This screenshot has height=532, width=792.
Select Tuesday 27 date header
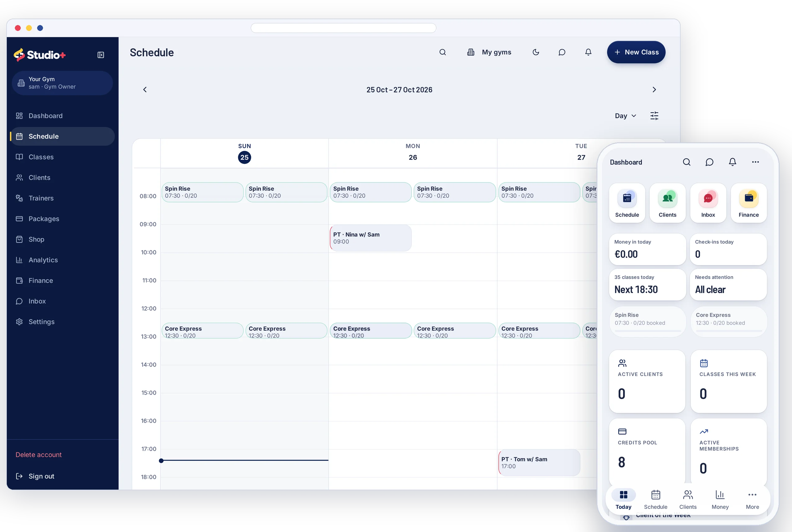581,153
